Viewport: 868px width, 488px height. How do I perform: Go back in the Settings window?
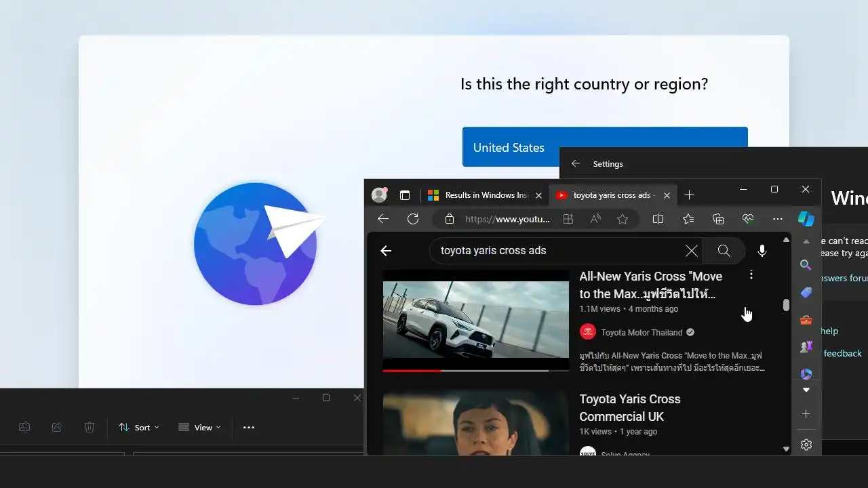(576, 163)
